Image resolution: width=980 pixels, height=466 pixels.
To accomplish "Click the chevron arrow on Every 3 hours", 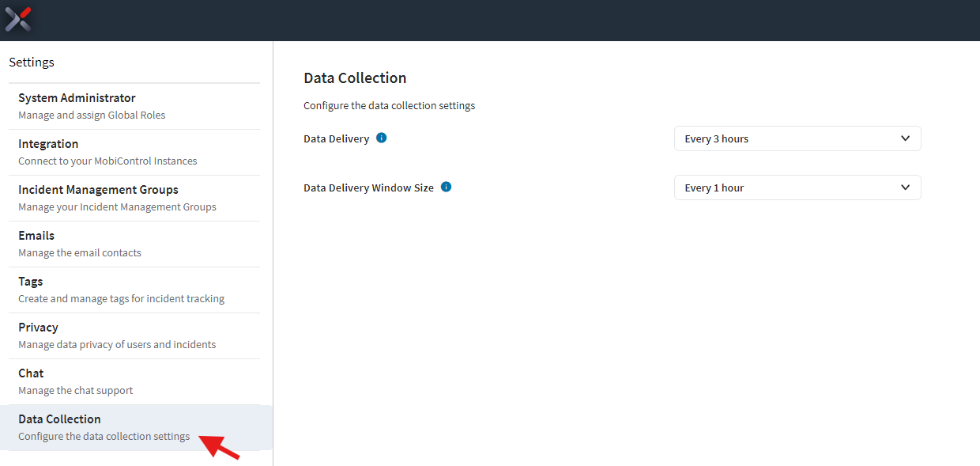I will [x=905, y=138].
